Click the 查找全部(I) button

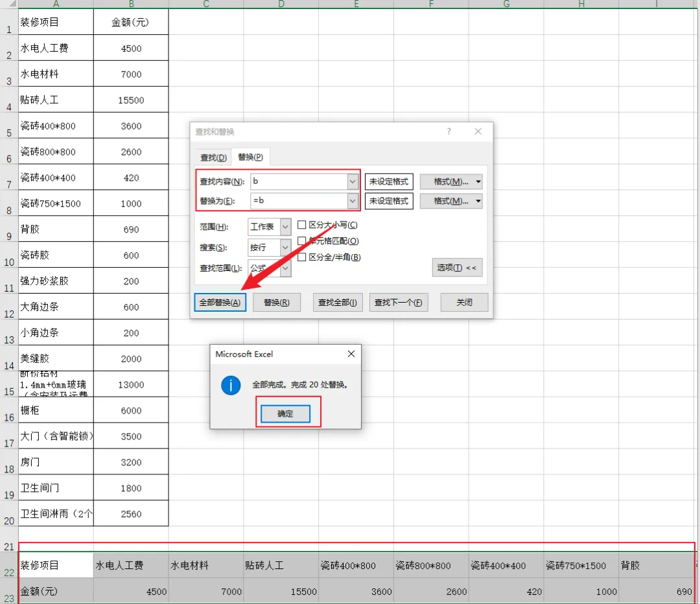tap(338, 302)
